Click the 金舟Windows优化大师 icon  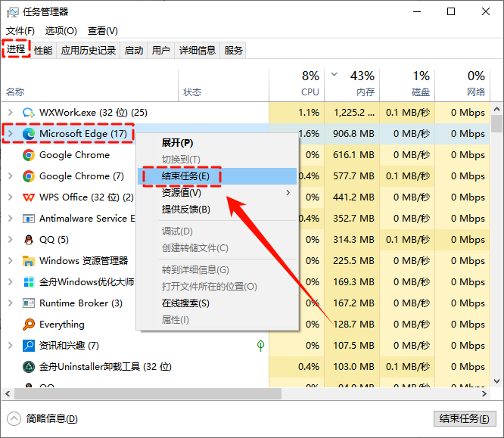(29, 282)
